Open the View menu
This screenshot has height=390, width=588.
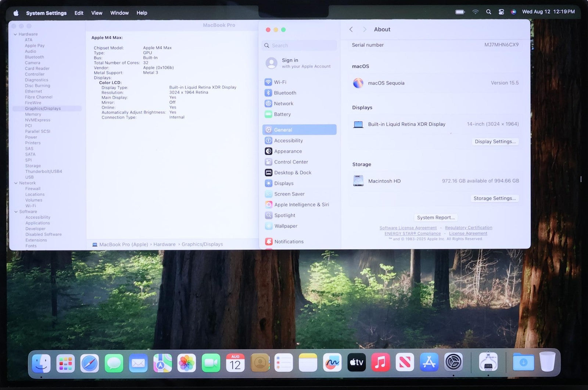point(97,13)
